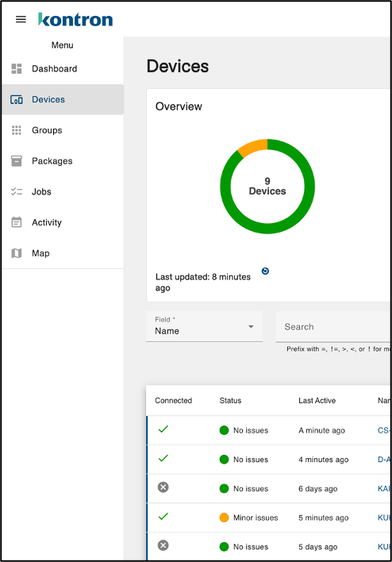Open the Map view
This screenshot has height=562, width=392.
pos(63,253)
